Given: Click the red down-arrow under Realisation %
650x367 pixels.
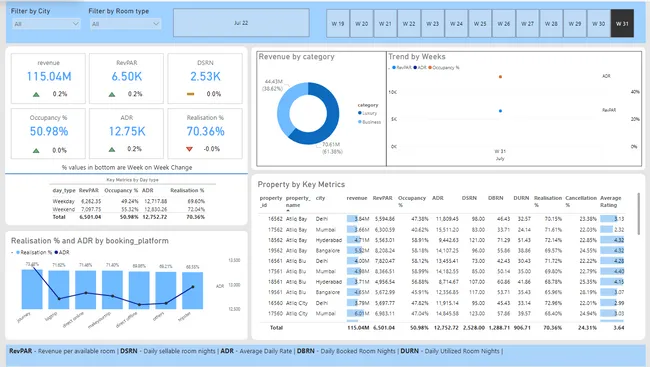Looking at the screenshot, I should [x=189, y=149].
